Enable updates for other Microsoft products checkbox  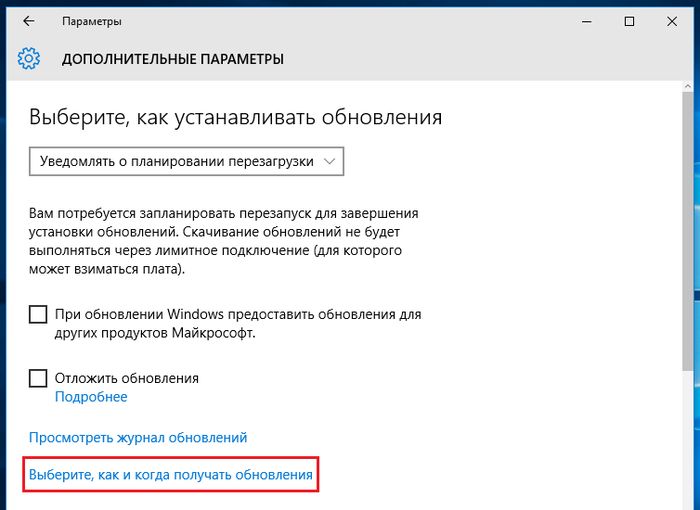point(38,315)
